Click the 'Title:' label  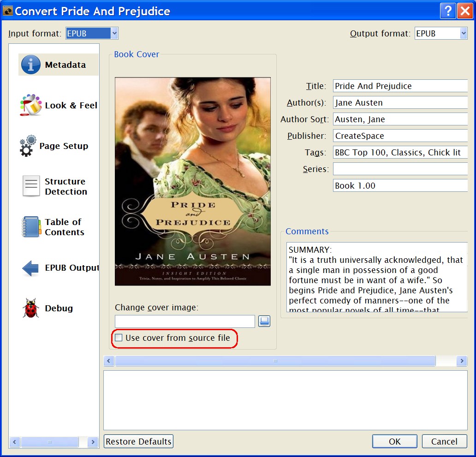[316, 86]
